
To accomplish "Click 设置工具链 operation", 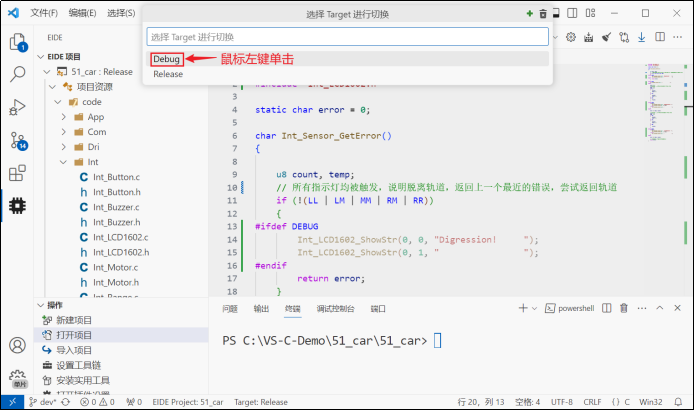I will coord(78,365).
